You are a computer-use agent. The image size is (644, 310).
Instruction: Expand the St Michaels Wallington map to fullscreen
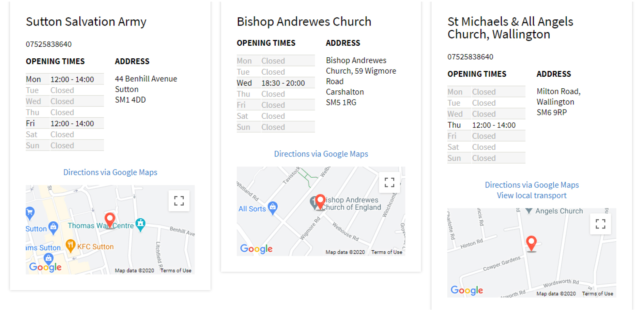tap(600, 224)
